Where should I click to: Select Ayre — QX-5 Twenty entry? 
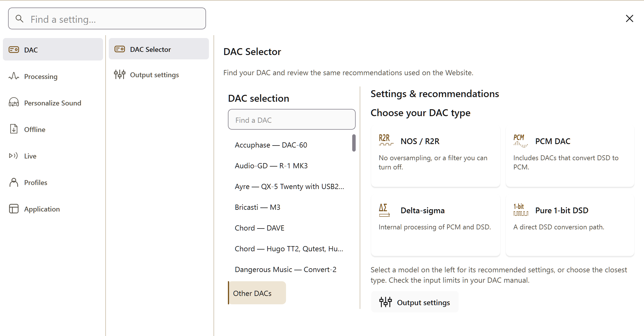(289, 186)
